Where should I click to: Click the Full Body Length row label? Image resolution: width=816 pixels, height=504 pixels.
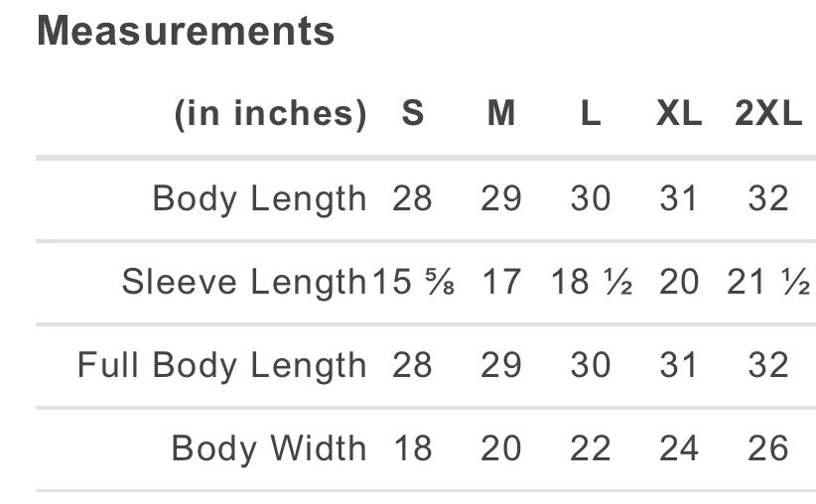pyautogui.click(x=222, y=366)
